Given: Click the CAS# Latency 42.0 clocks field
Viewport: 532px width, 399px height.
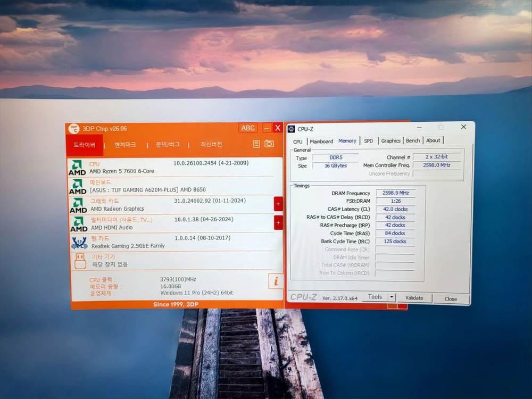Looking at the screenshot, I should pyautogui.click(x=395, y=209).
